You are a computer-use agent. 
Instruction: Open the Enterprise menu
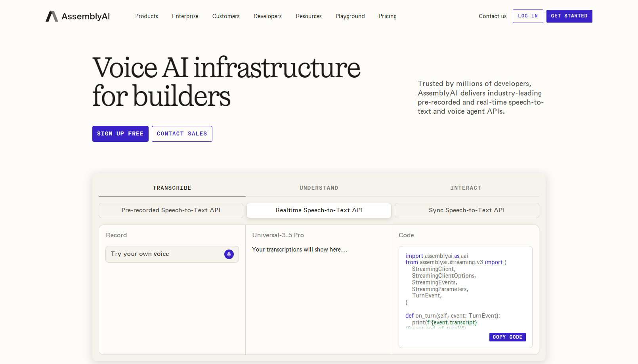185,16
